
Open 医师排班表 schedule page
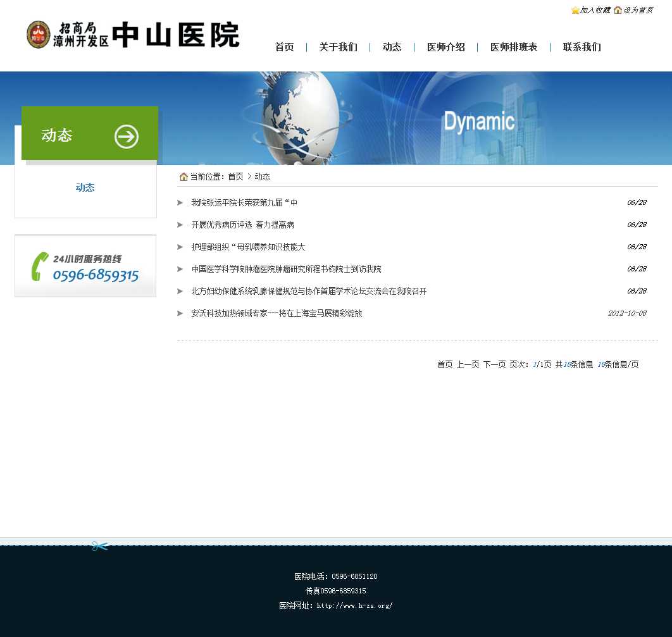pos(513,47)
